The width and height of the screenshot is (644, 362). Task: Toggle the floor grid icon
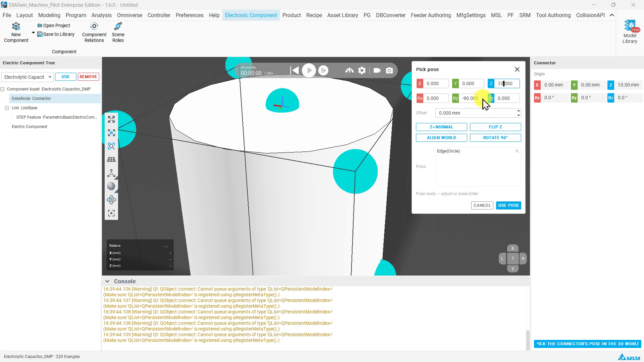(111, 160)
